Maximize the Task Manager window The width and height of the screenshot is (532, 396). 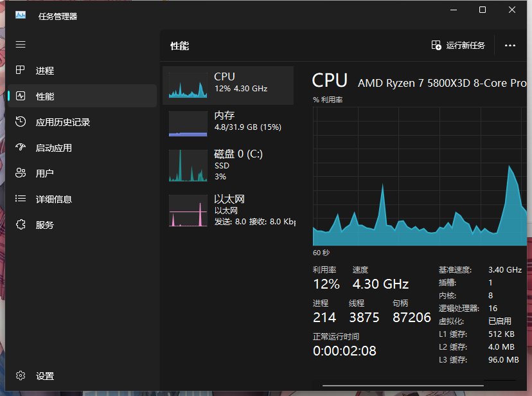coord(483,10)
